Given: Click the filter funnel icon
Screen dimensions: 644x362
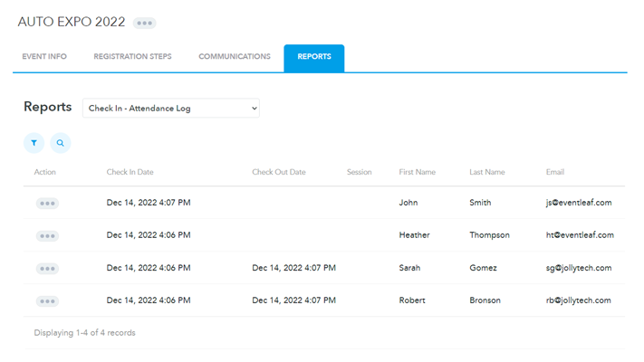Looking at the screenshot, I should [34, 143].
